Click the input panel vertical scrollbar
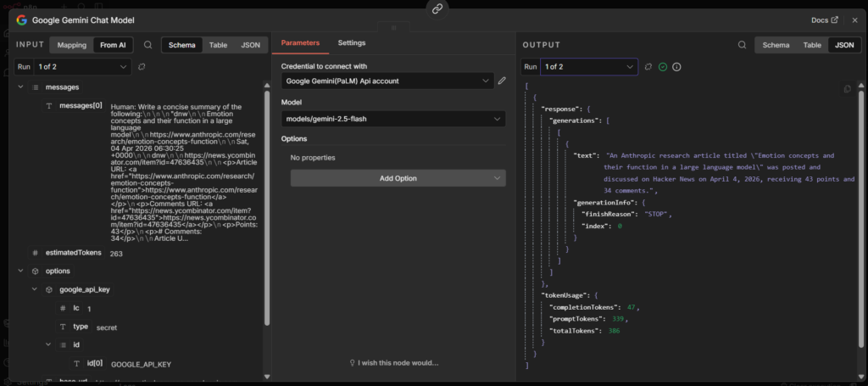Screen dimensions: 868x386 point(267,204)
